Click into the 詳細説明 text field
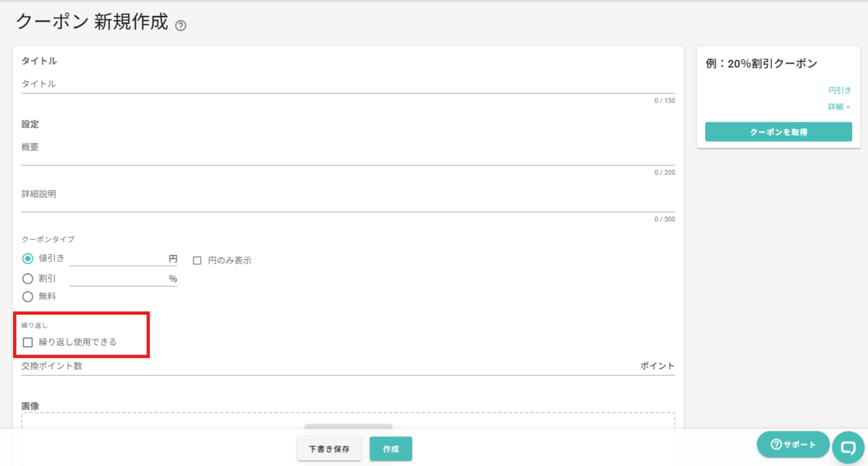 click(347, 202)
